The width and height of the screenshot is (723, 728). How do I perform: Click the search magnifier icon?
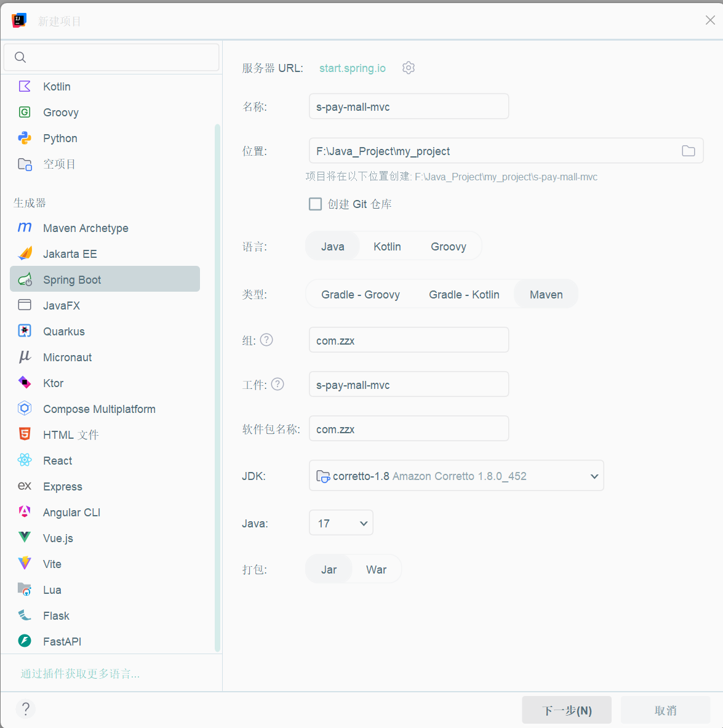(20, 57)
